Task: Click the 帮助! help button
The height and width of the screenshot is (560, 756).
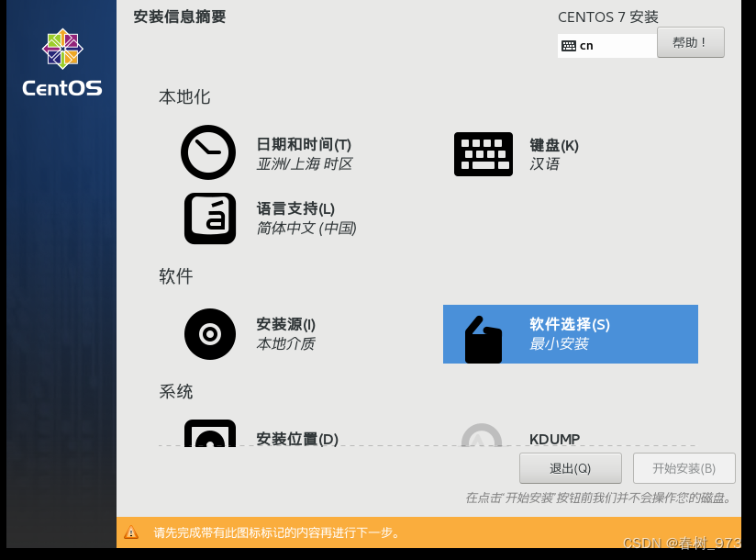Action: coord(691,42)
